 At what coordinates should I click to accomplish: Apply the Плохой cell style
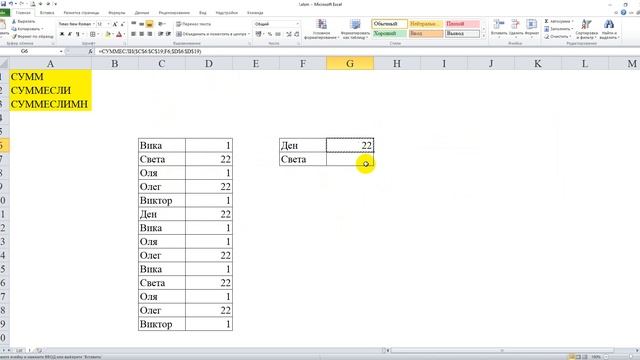(x=462, y=24)
